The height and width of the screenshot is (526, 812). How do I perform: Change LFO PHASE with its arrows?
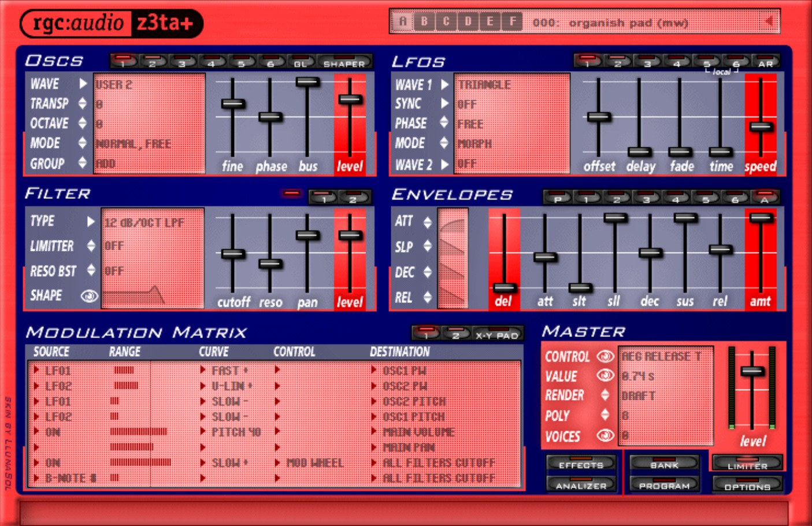coord(444,123)
